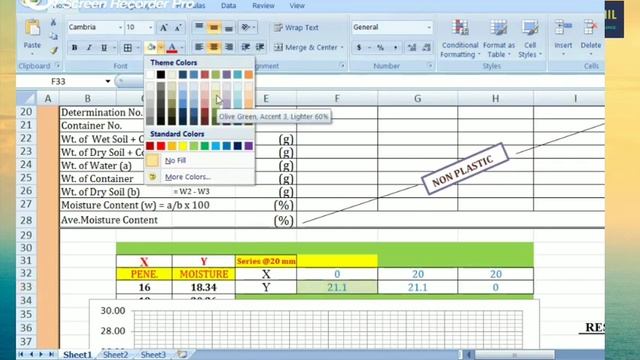Screen dimensions: 640x360
Task: Increase font size with Grow Font icon
Action: point(163,28)
